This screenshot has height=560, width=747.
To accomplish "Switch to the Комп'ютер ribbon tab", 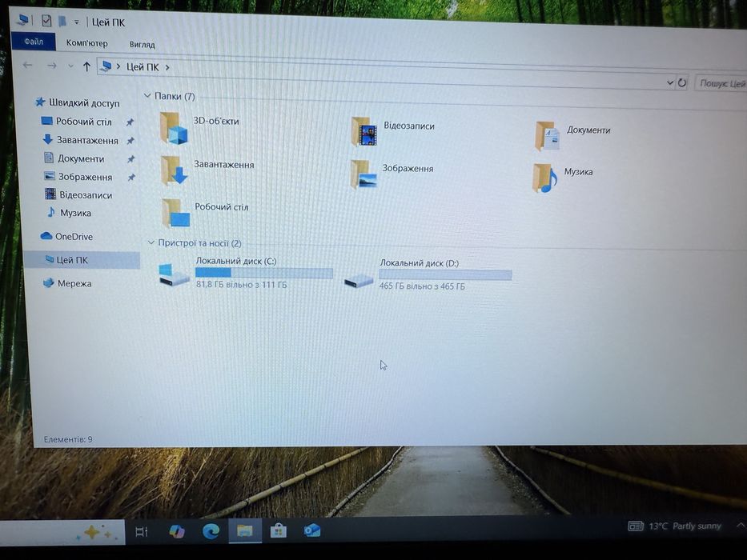I will pyautogui.click(x=86, y=43).
